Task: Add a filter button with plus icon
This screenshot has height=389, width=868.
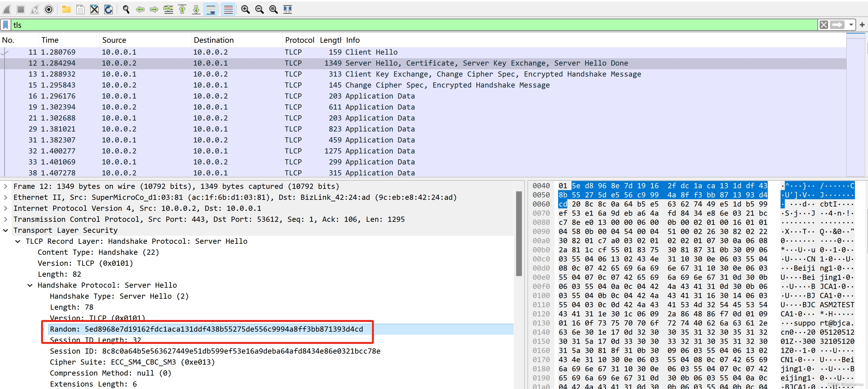Action: (862, 25)
